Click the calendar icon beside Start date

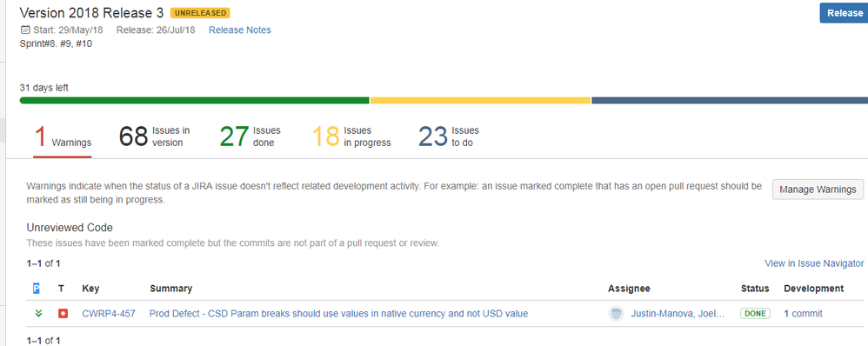pyautogui.click(x=24, y=30)
